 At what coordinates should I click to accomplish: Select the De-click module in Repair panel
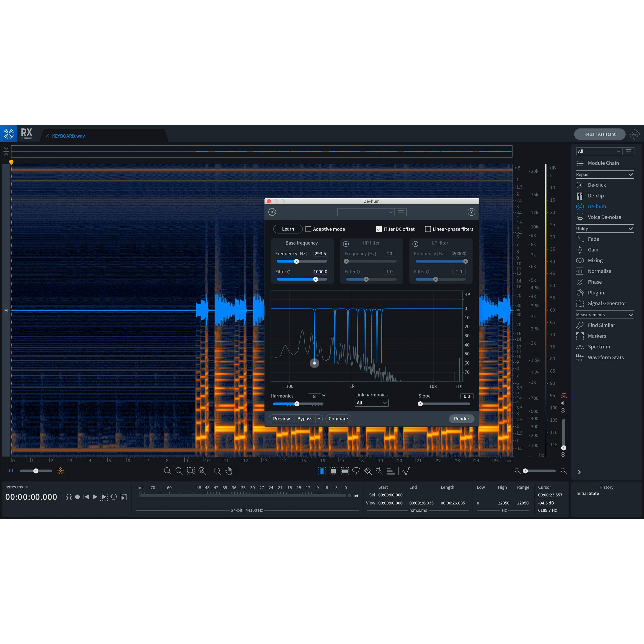click(597, 185)
